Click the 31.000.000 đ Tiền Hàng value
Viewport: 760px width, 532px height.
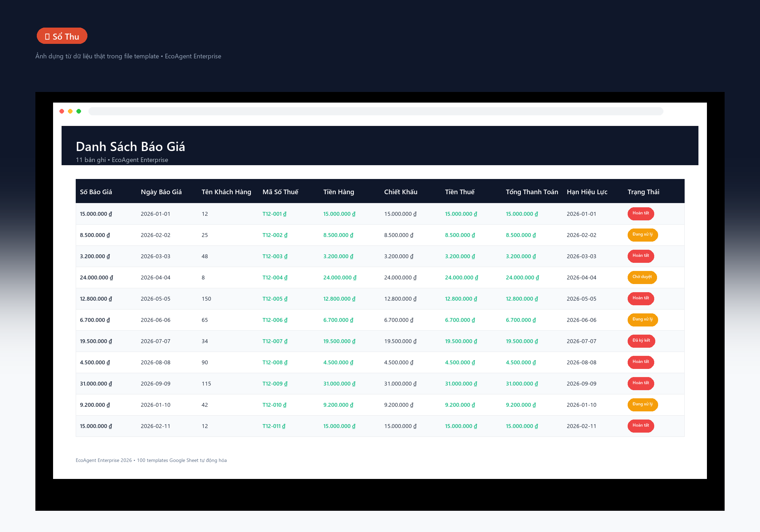[339, 384]
